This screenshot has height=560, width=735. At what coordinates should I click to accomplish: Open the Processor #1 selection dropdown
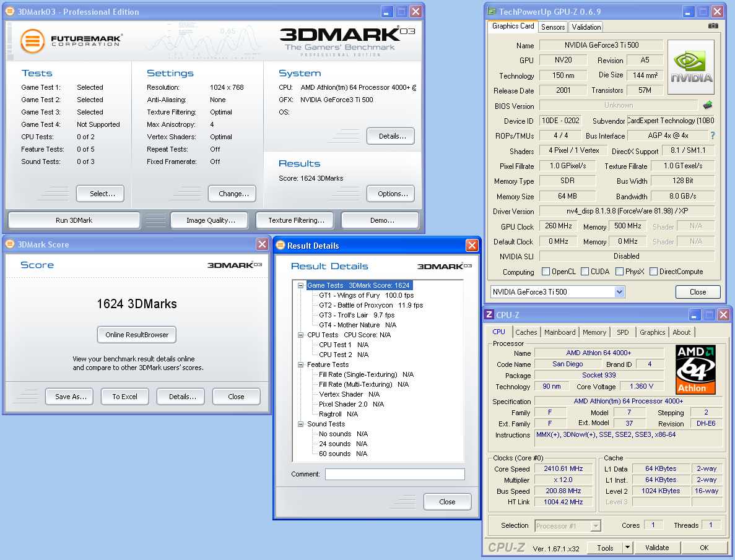click(595, 526)
